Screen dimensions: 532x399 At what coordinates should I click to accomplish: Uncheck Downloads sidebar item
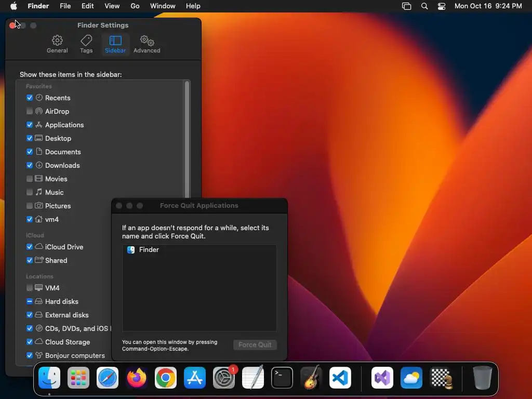click(x=30, y=165)
